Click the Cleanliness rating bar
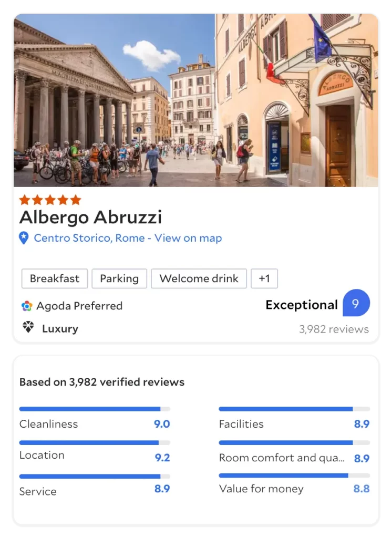Image resolution: width=392 pixels, height=538 pixels. pos(95,409)
